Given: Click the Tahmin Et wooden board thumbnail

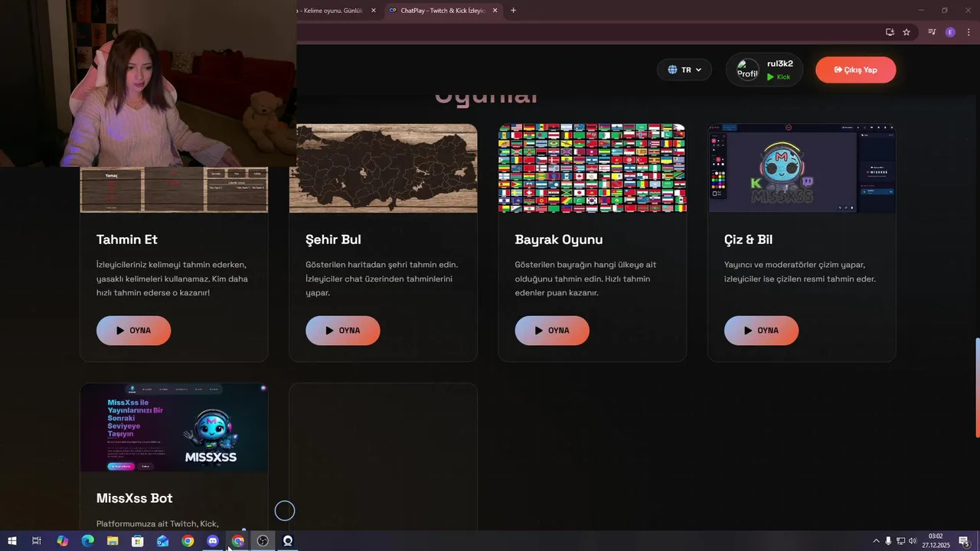Looking at the screenshot, I should [x=174, y=189].
